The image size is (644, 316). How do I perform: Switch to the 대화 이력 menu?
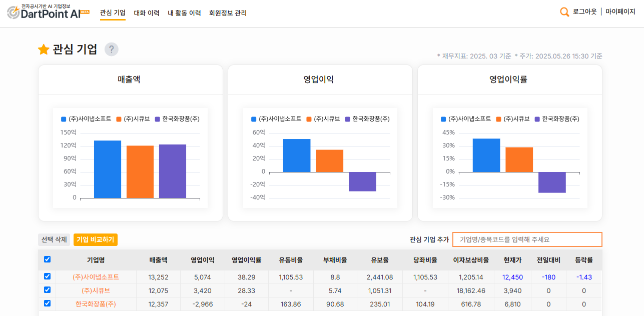click(147, 13)
